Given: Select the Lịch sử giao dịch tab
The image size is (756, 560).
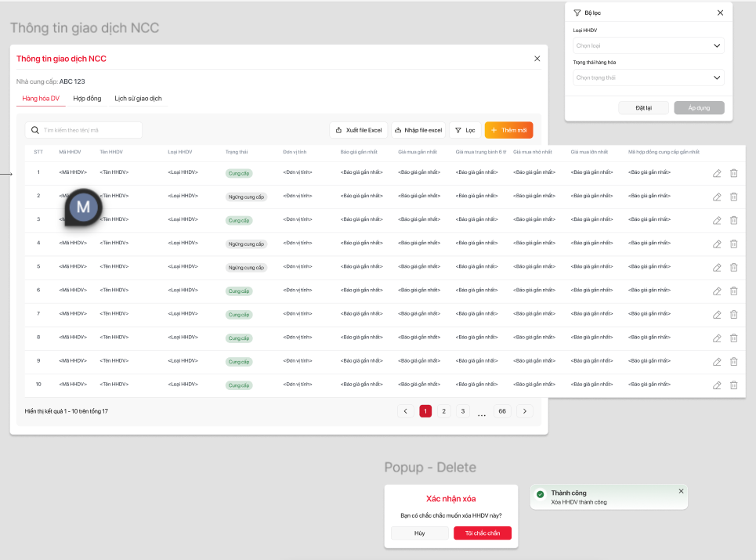Looking at the screenshot, I should click(x=138, y=99).
